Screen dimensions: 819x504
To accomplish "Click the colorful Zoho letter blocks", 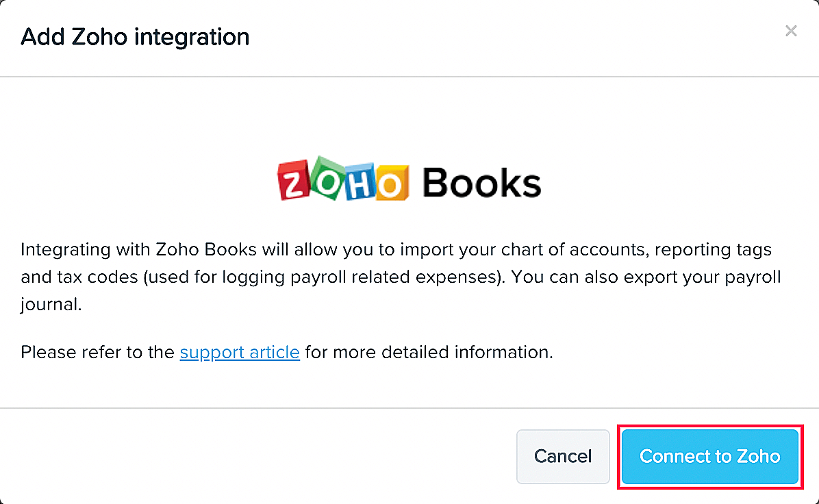I will (342, 179).
